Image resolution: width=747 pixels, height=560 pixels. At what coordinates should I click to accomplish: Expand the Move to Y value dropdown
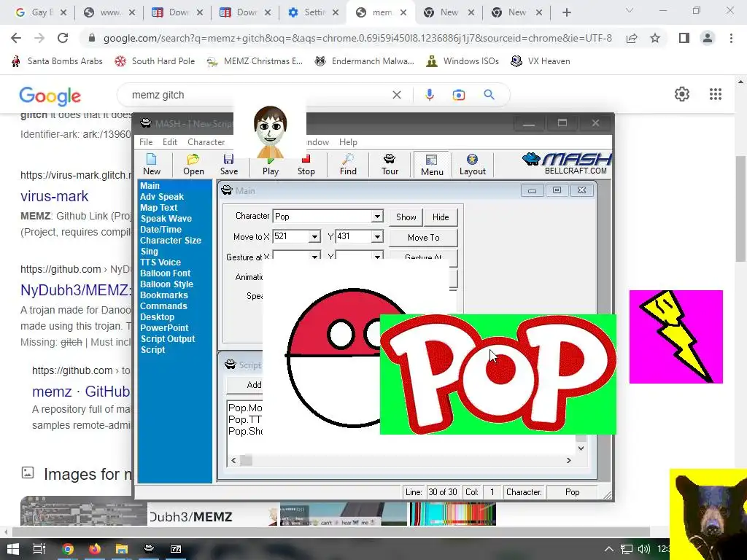click(x=377, y=237)
